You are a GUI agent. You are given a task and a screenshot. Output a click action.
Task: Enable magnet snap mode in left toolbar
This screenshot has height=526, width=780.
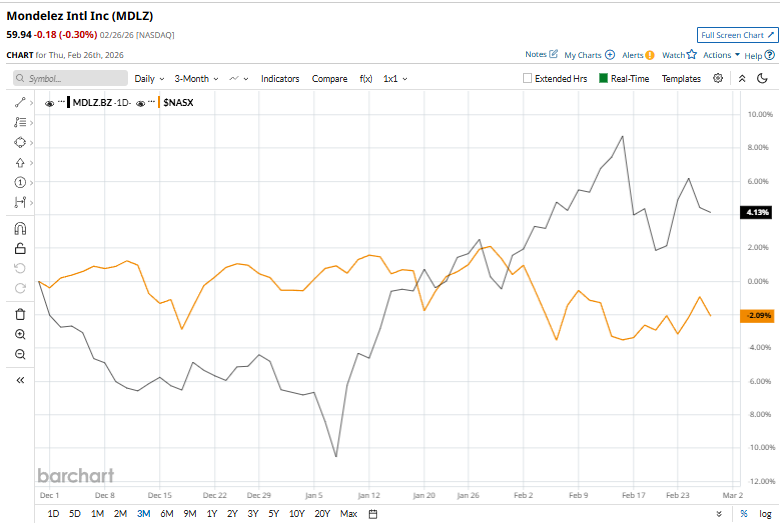20,227
